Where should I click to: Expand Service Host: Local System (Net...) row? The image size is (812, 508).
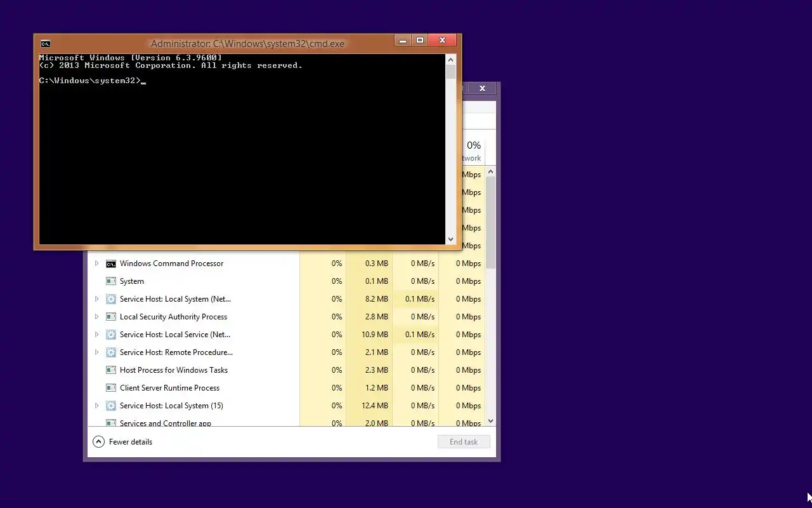coord(96,299)
